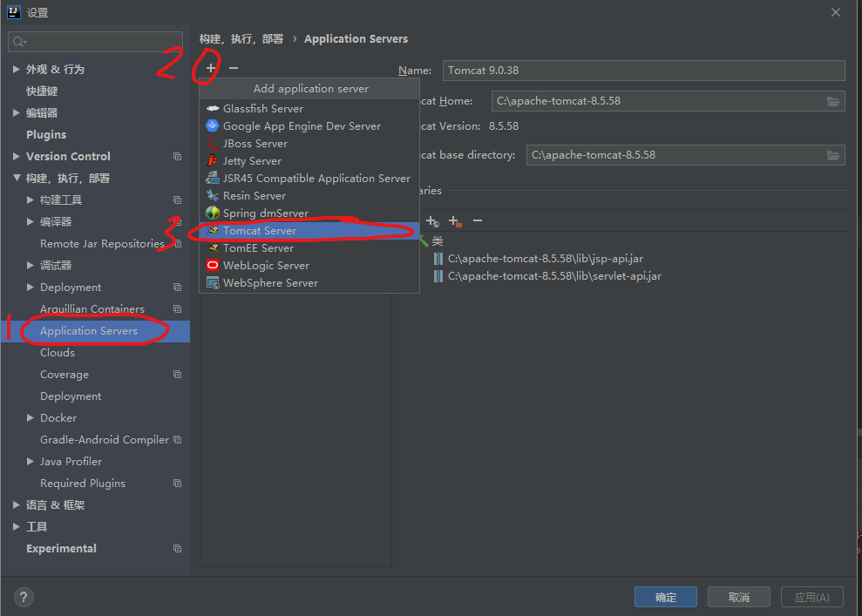The image size is (862, 616).
Task: Select the servlet-api.jar library path row
Action: coord(554,276)
